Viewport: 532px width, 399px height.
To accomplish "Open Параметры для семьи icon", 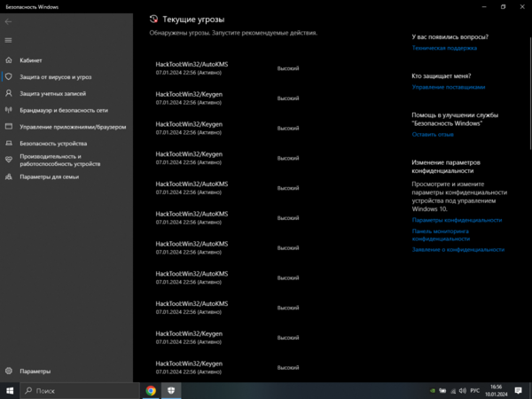I will pyautogui.click(x=9, y=176).
